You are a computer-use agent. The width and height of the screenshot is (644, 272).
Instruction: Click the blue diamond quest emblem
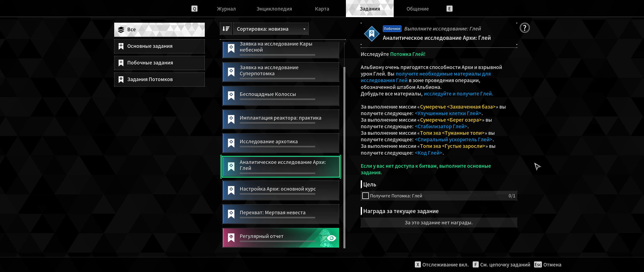[x=372, y=33]
